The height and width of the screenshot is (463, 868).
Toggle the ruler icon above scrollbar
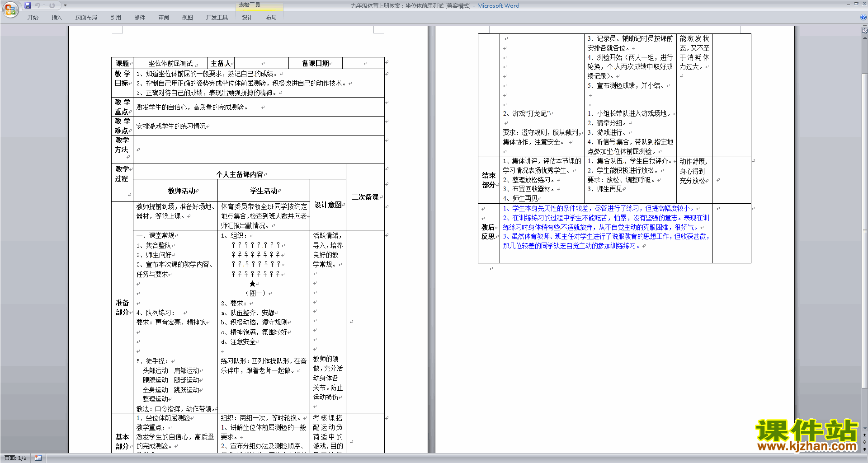coord(864,31)
